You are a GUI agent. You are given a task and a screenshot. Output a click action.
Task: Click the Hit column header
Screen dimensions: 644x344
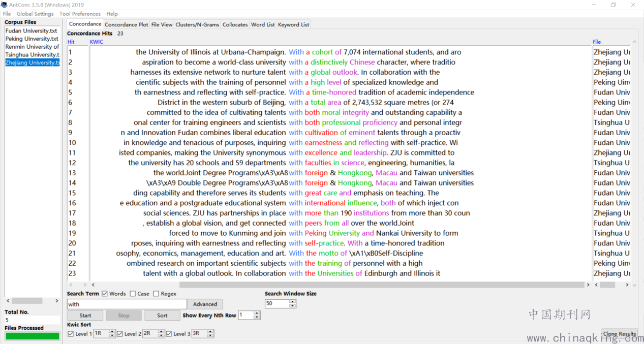tap(71, 42)
